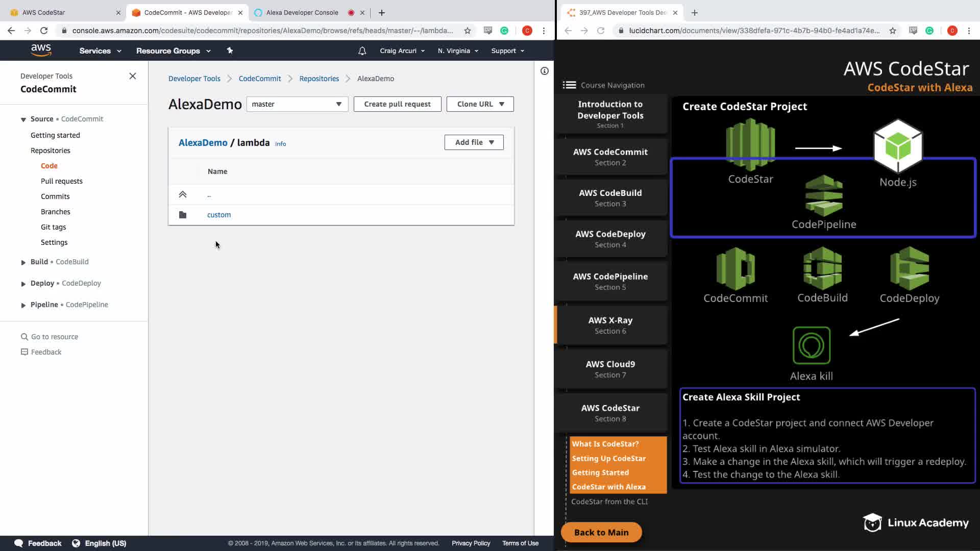Open the info panel circle icon
980x551 pixels.
[x=545, y=71]
